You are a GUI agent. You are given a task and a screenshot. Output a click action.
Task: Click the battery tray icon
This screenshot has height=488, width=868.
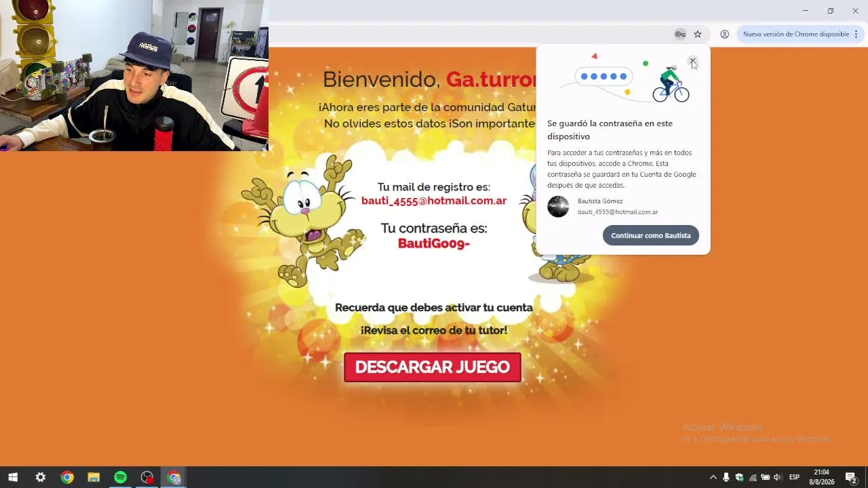point(766,477)
